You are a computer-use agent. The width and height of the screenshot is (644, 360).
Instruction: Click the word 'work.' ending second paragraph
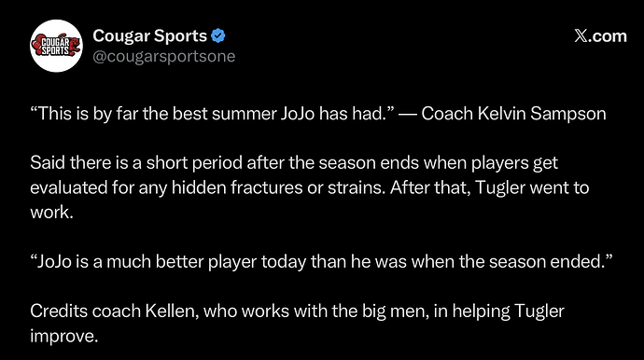point(51,213)
